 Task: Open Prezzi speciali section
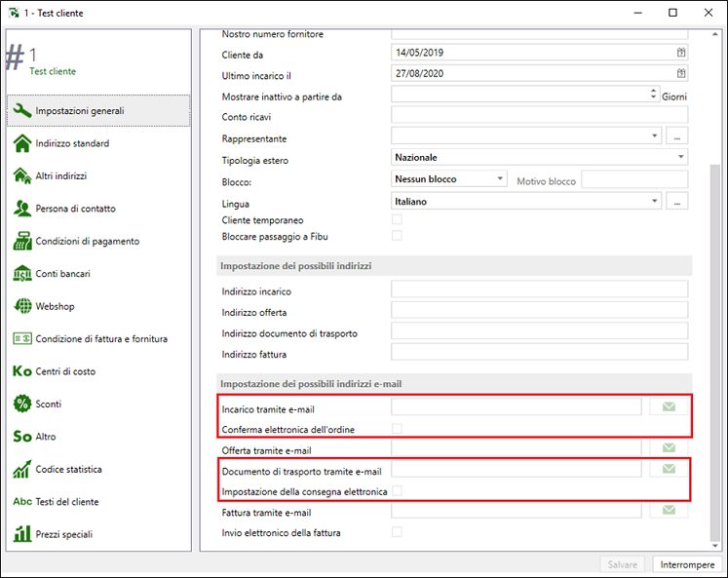point(98,534)
